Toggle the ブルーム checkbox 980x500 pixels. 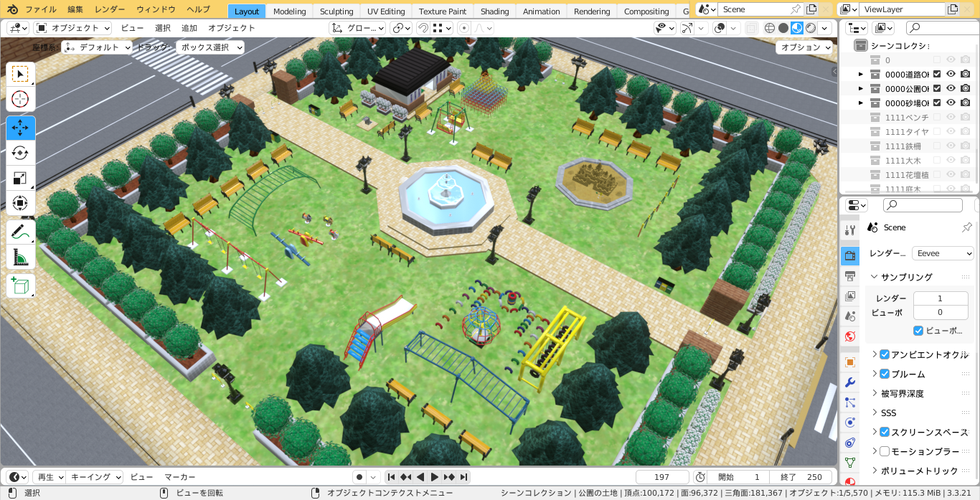click(885, 374)
